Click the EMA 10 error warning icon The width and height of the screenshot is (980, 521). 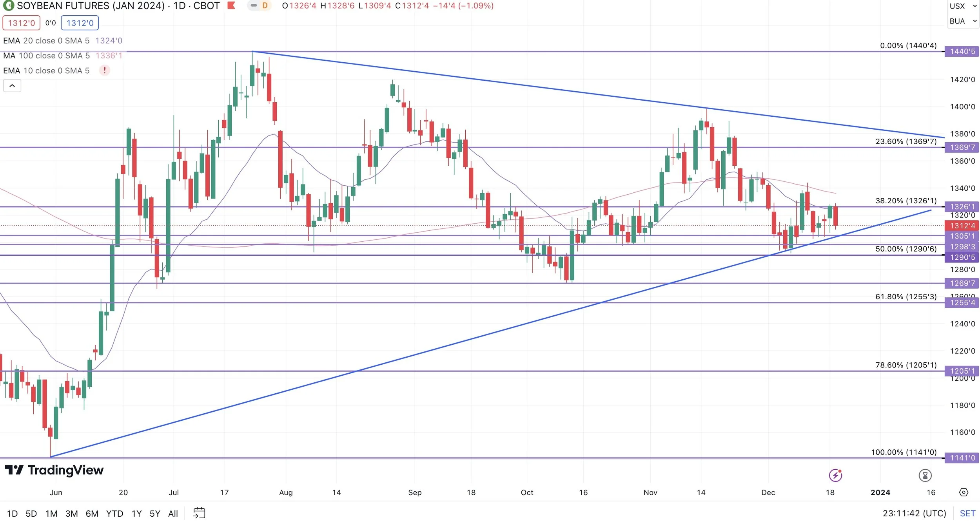tap(104, 71)
